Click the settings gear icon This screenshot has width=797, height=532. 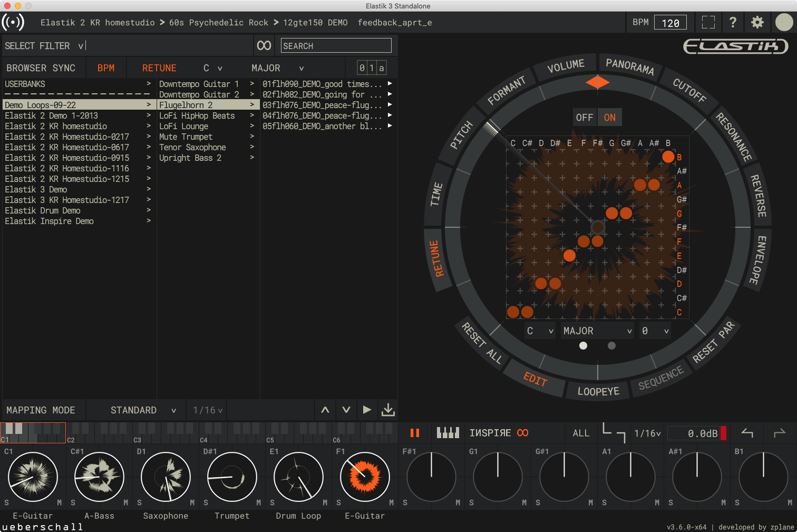pos(757,22)
